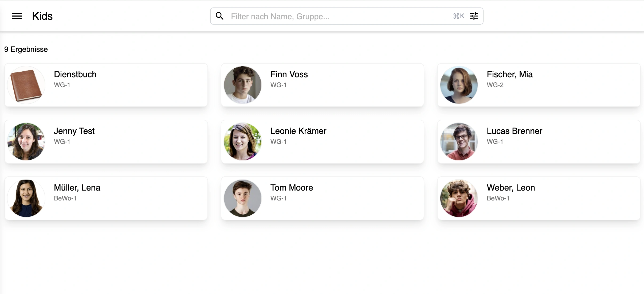644x294 pixels.
Task: Open the 'Weber, Leon' name
Action: (x=511, y=188)
